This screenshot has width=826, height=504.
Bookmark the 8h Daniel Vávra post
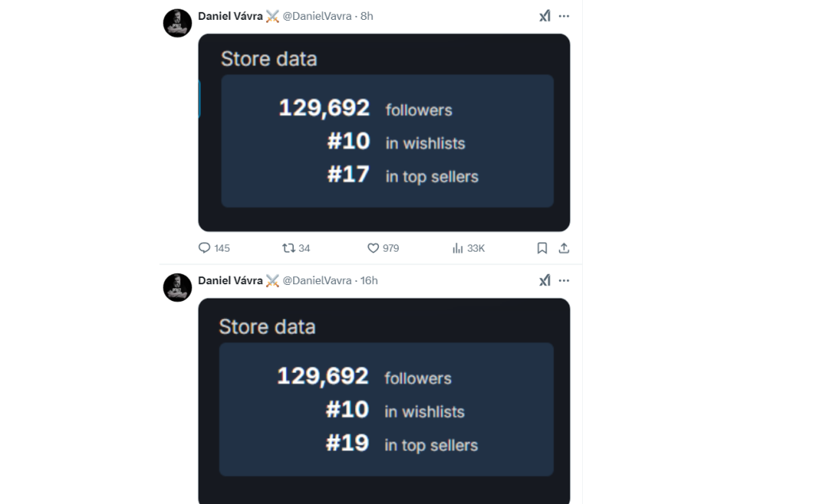click(x=542, y=248)
